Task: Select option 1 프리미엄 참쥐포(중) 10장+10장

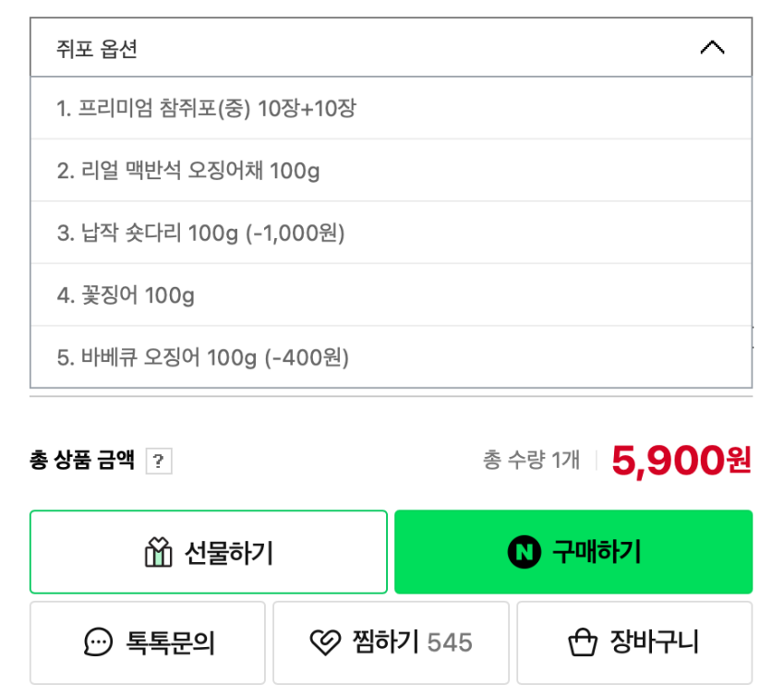Action: tap(206, 109)
